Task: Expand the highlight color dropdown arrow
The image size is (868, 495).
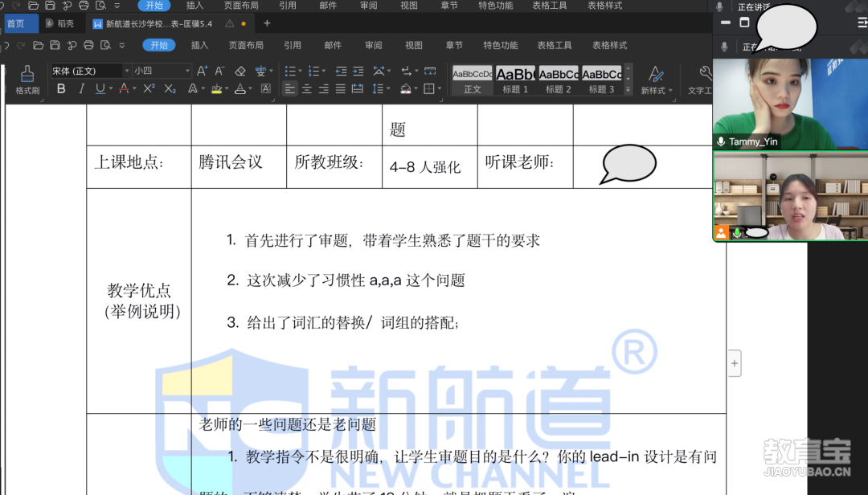Action: tap(227, 88)
